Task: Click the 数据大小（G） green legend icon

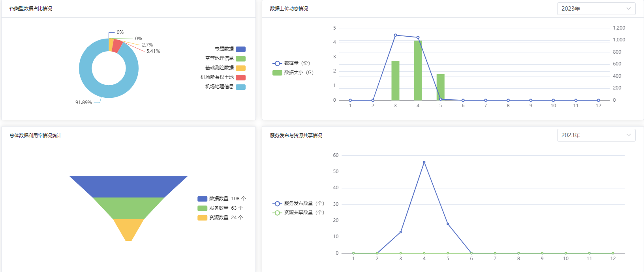Action: tap(277, 73)
